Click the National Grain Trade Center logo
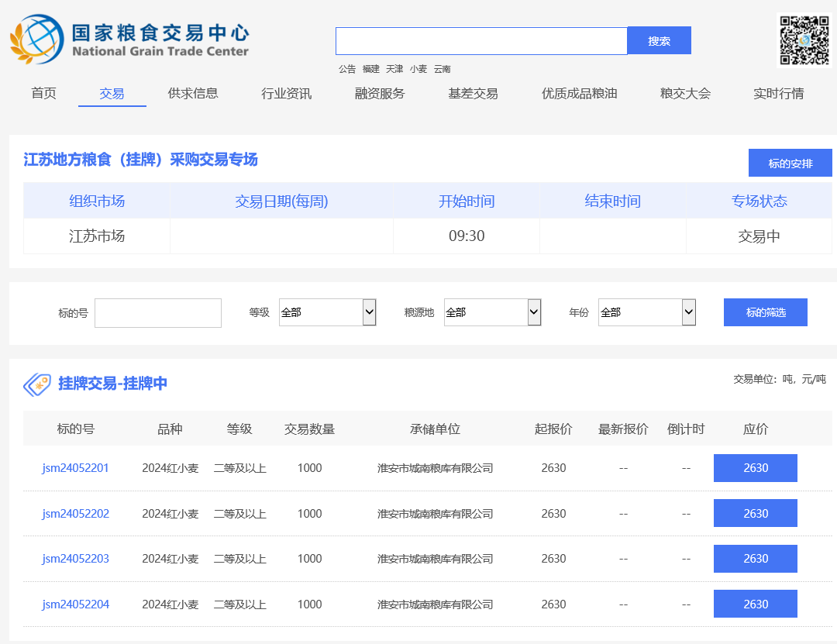This screenshot has height=644, width=837. (x=129, y=39)
